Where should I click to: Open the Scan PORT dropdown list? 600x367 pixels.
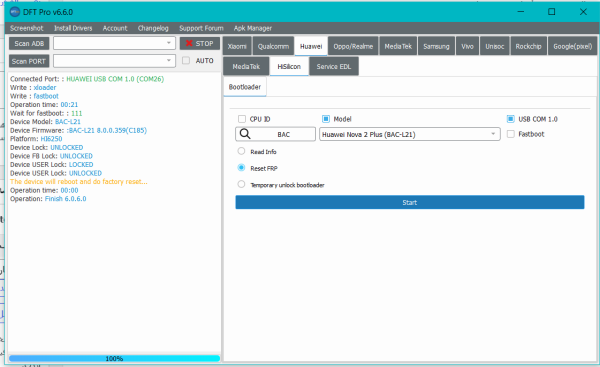(114, 60)
